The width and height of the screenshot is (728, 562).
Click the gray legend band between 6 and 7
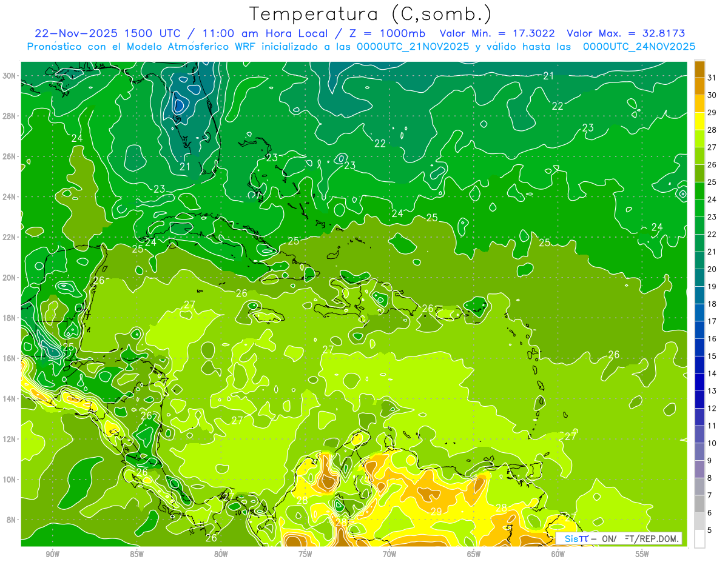(x=699, y=504)
